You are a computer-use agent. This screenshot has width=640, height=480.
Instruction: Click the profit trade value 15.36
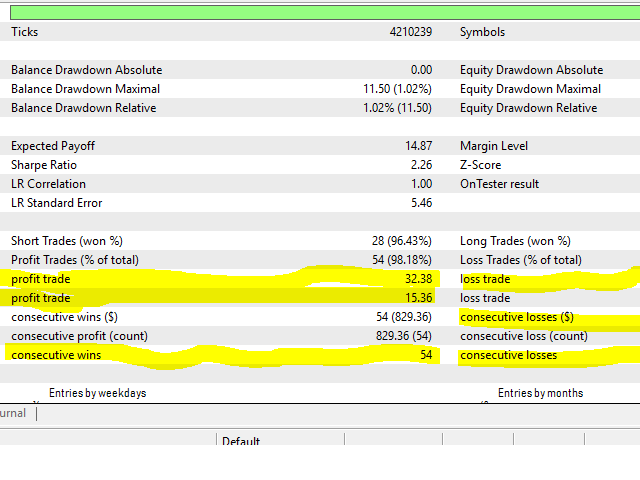pyautogui.click(x=418, y=298)
